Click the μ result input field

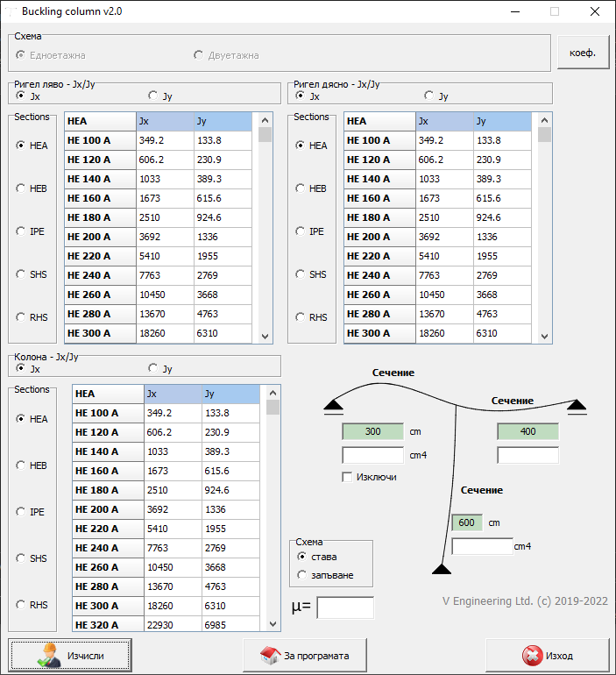(x=345, y=607)
